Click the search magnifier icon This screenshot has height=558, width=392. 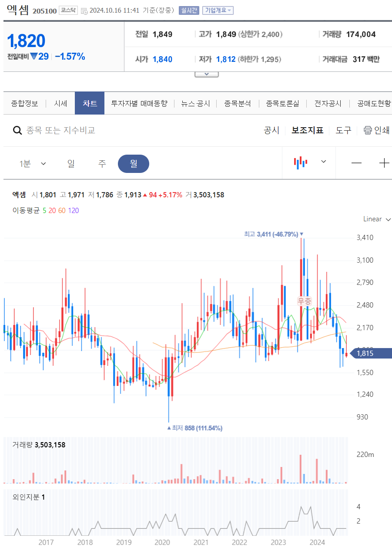(x=17, y=130)
